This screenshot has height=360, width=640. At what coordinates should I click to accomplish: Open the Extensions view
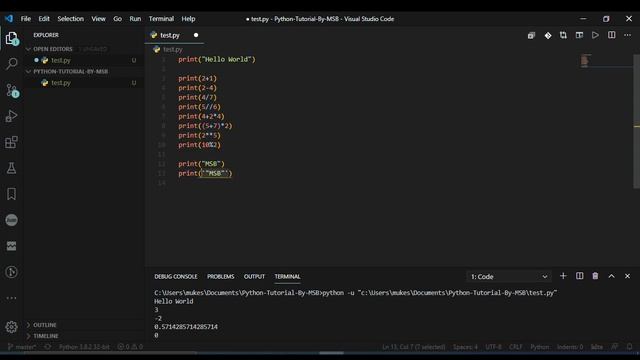tap(11, 142)
